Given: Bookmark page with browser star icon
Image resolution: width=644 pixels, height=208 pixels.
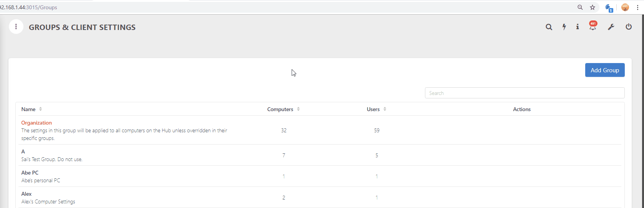Looking at the screenshot, I should [593, 7].
